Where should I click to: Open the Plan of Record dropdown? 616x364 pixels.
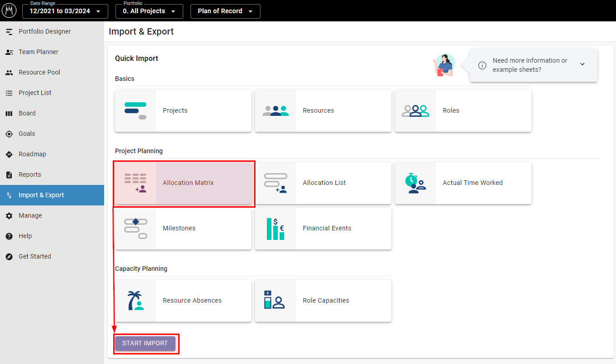click(225, 11)
